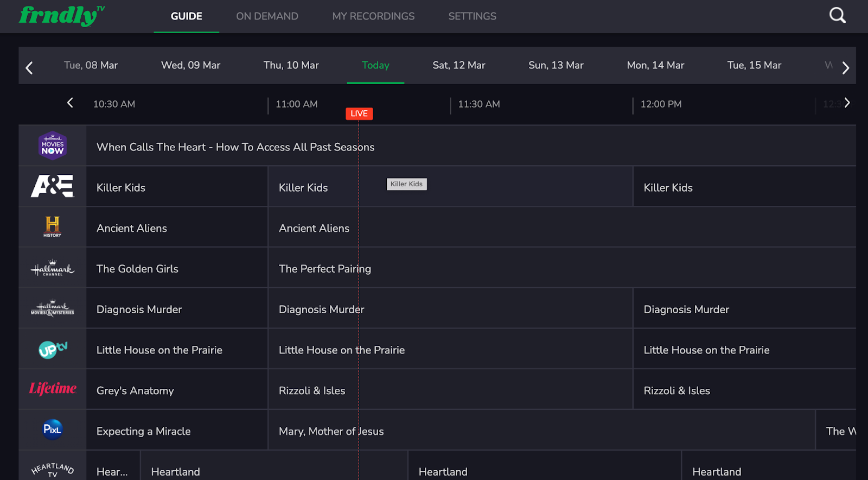Open Diagnosis Murder at 10:30 AM
Viewport: 868px width, 480px height.
click(177, 308)
